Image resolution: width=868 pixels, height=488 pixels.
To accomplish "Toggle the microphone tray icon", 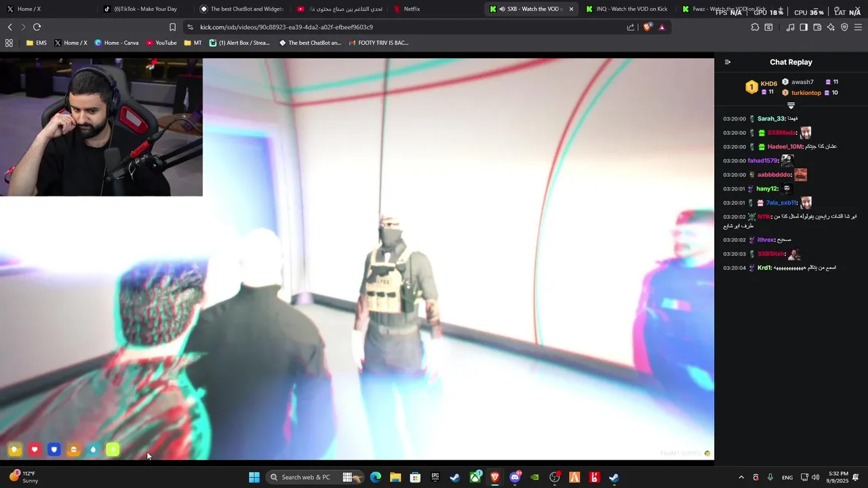I will [770, 477].
